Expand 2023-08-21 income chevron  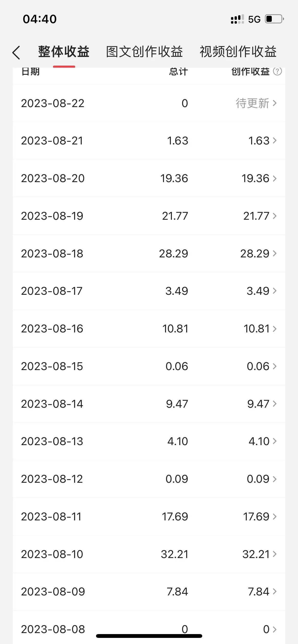click(x=275, y=141)
